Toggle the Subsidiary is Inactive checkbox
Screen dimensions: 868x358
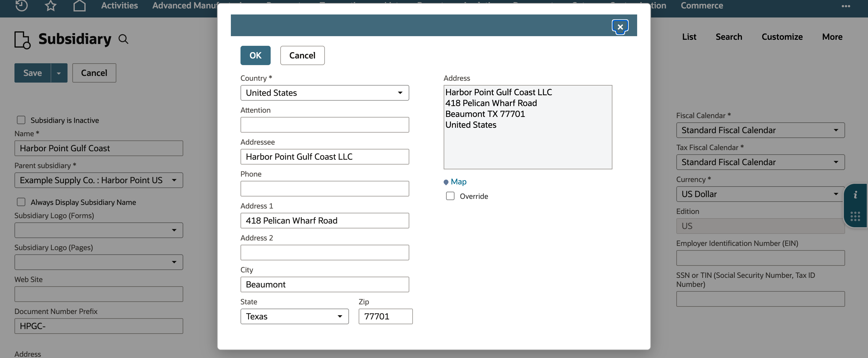tap(21, 120)
